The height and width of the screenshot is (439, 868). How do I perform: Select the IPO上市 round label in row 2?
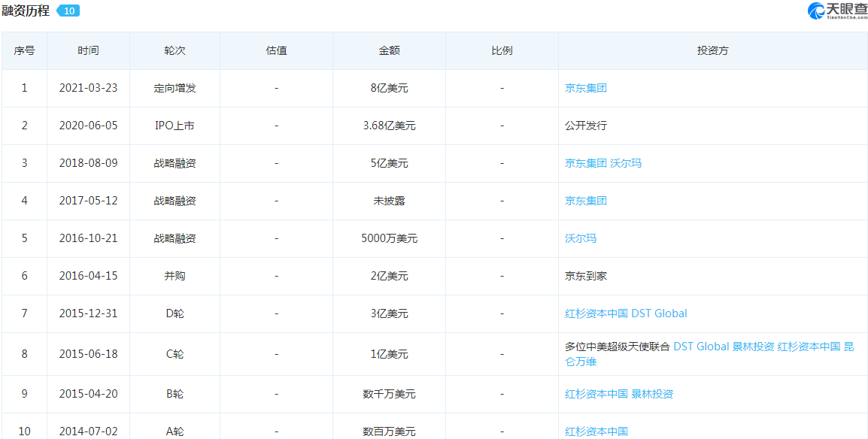175,126
